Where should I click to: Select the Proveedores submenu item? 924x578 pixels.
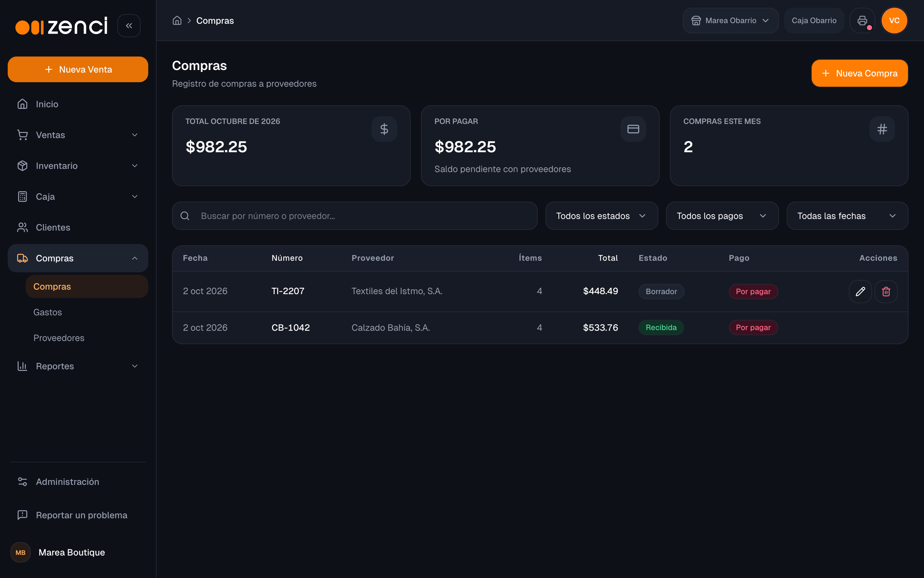point(87,338)
